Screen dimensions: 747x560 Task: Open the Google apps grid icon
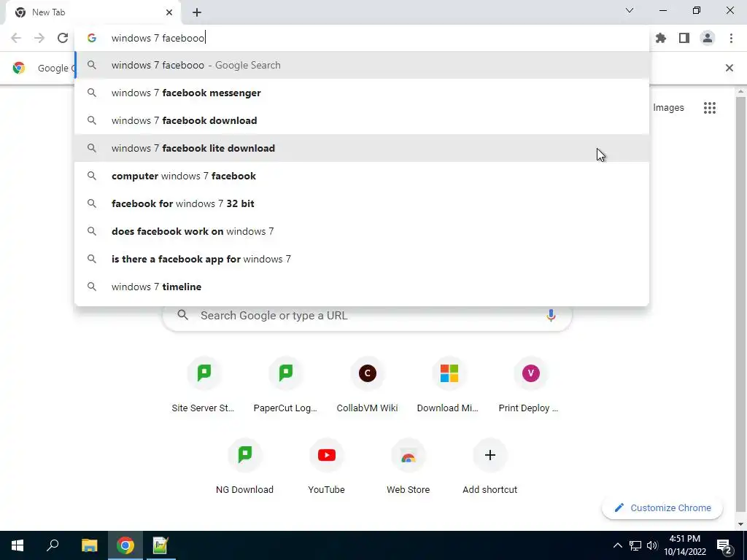tap(709, 108)
